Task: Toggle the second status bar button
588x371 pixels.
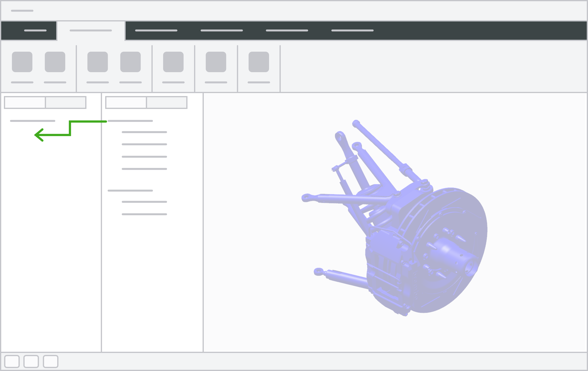Action: tap(31, 362)
